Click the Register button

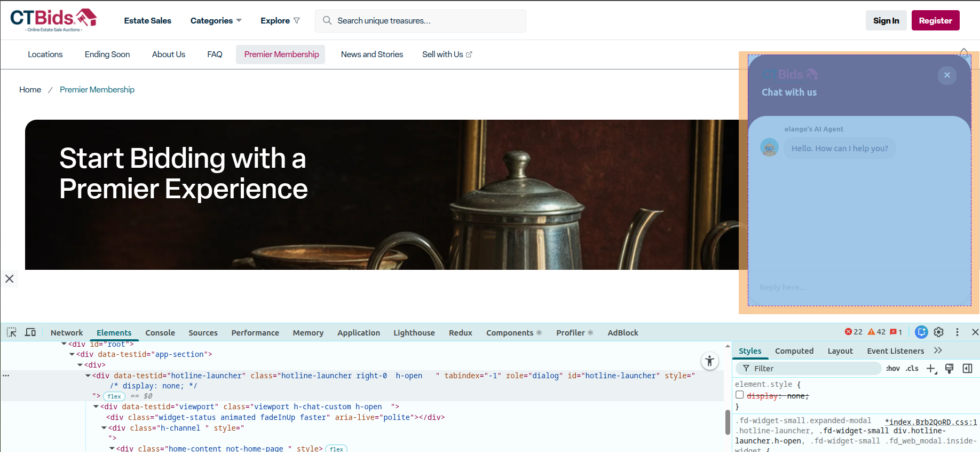935,21
